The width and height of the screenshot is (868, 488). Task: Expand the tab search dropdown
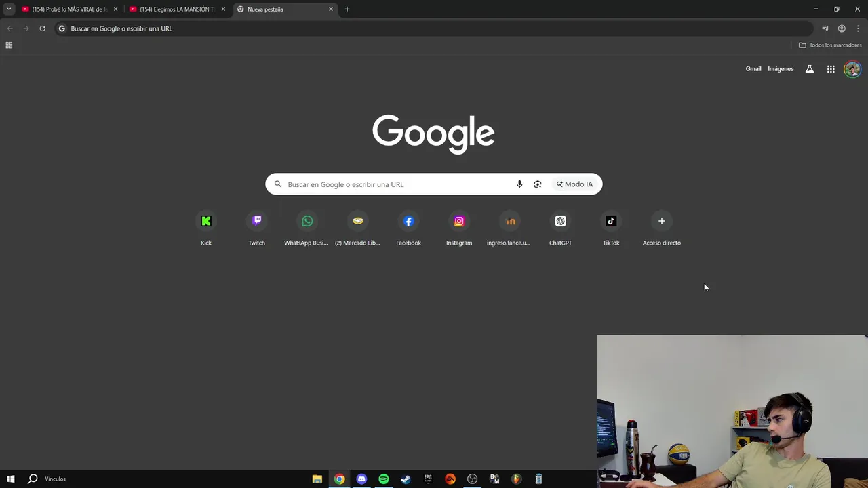coord(9,9)
